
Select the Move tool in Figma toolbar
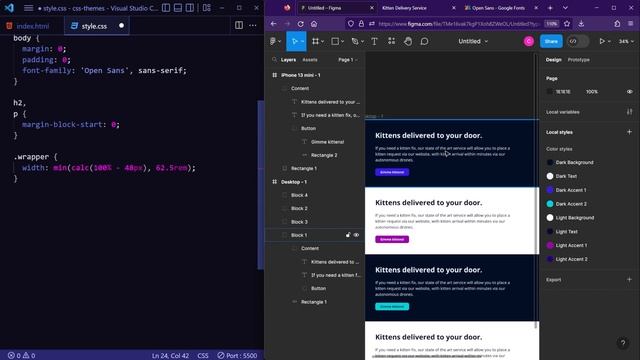pos(294,41)
